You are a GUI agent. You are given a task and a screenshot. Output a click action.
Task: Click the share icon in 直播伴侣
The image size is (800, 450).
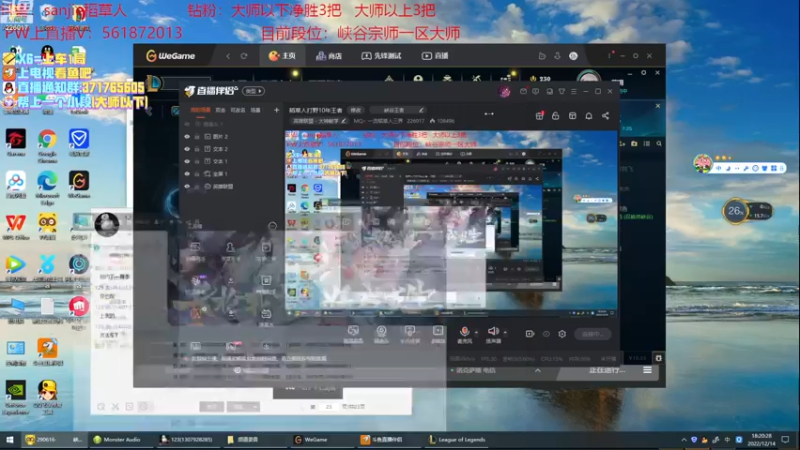(606, 116)
